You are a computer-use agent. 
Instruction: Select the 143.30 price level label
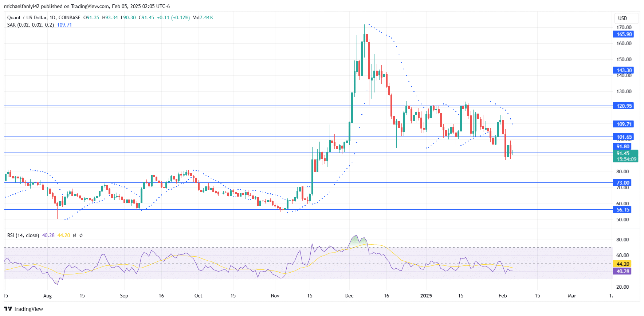(x=624, y=70)
